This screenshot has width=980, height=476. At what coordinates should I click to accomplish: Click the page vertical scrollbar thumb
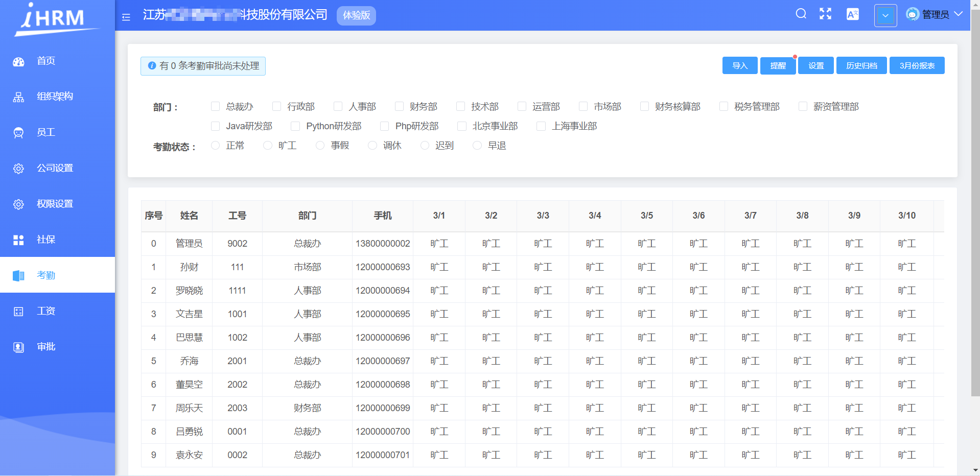pyautogui.click(x=975, y=203)
